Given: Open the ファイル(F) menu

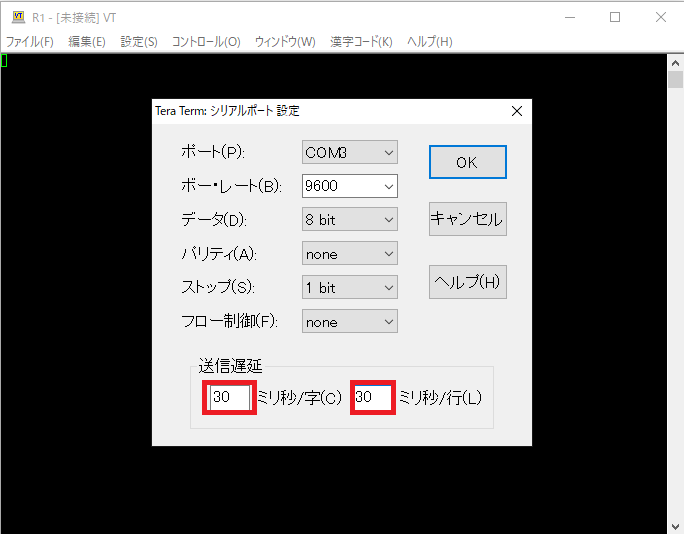Looking at the screenshot, I should click(29, 42).
